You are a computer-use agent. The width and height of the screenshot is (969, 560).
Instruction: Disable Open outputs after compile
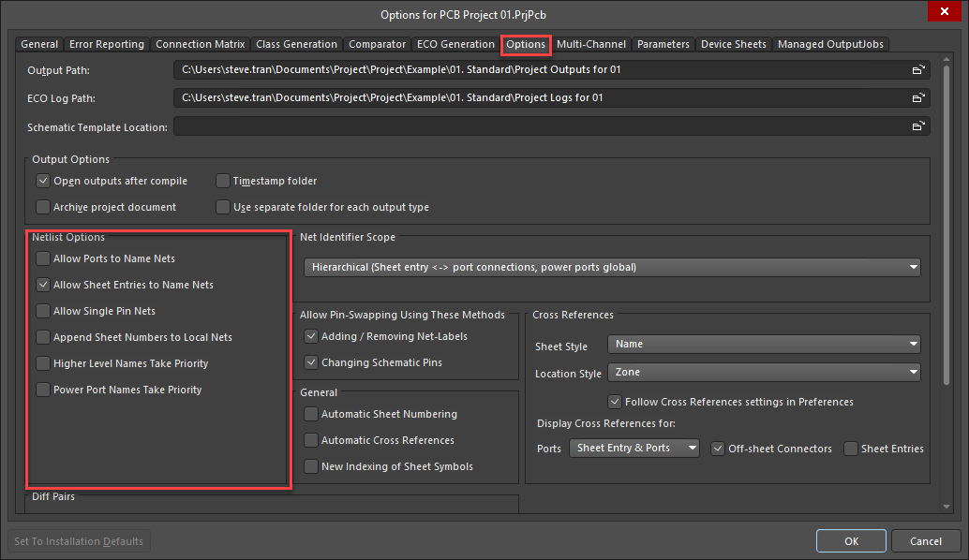click(43, 181)
